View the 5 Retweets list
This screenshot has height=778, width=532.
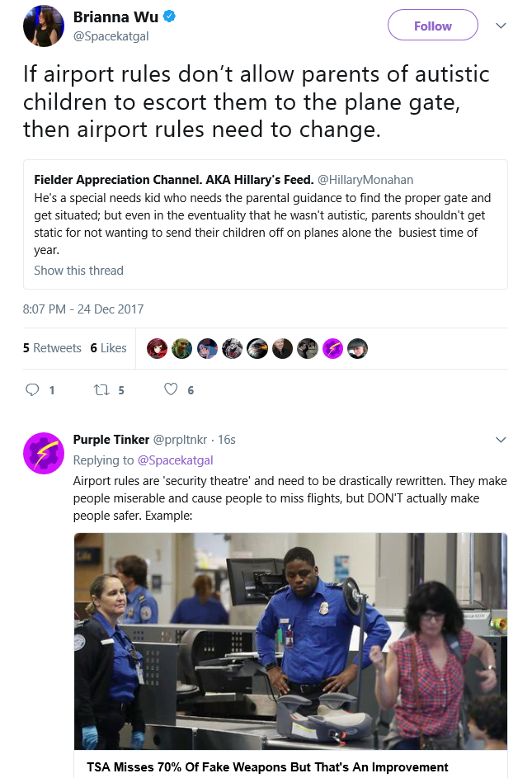point(52,348)
